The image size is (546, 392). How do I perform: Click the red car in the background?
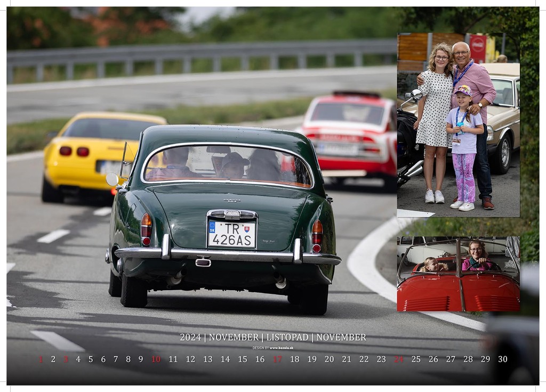[x=349, y=136]
